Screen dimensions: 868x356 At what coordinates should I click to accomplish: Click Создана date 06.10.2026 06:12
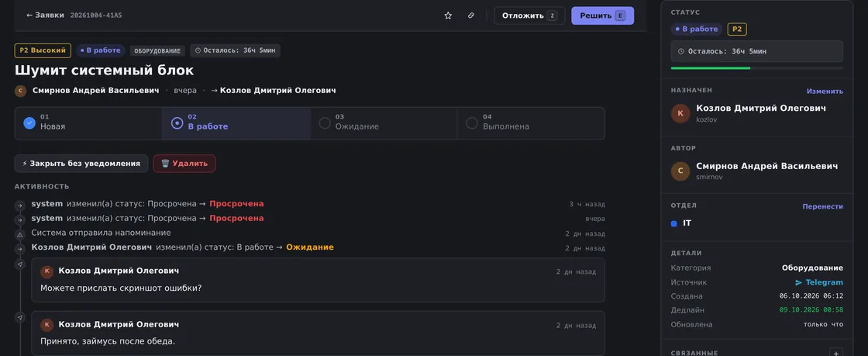[x=811, y=296]
